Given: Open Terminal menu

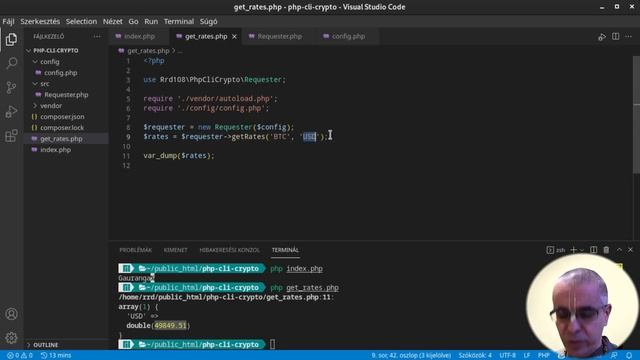Looking at the screenshot, I should [x=179, y=21].
